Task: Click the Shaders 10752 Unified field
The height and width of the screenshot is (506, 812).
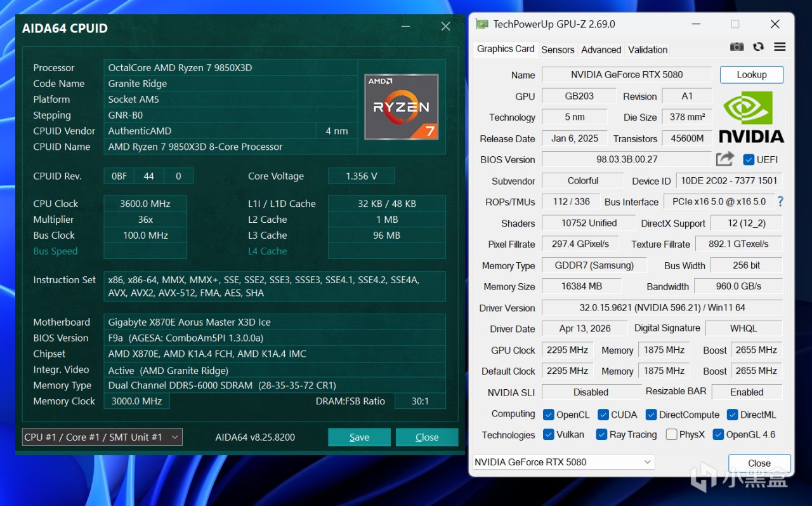Action: (x=589, y=223)
